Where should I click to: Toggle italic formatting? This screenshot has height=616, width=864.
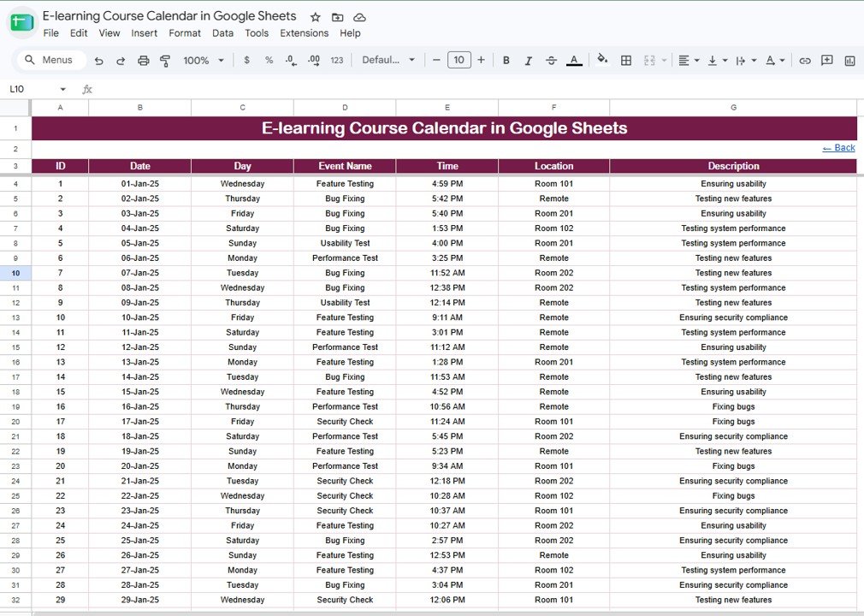coord(528,61)
